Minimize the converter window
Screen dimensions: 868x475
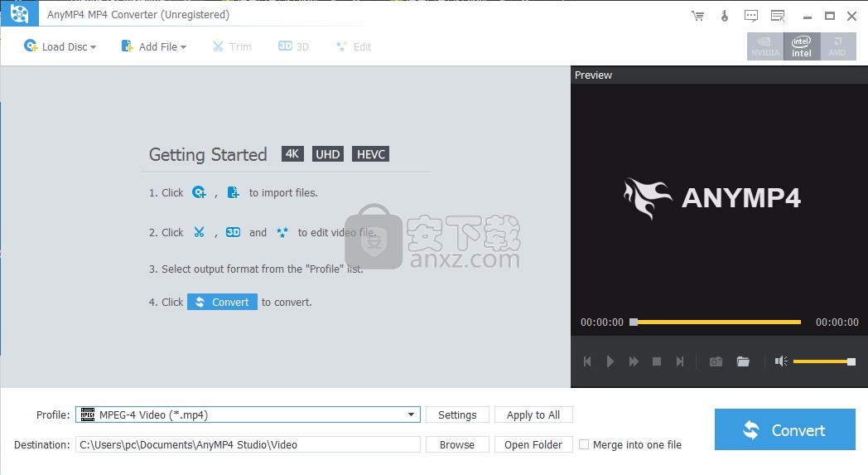pos(808,16)
